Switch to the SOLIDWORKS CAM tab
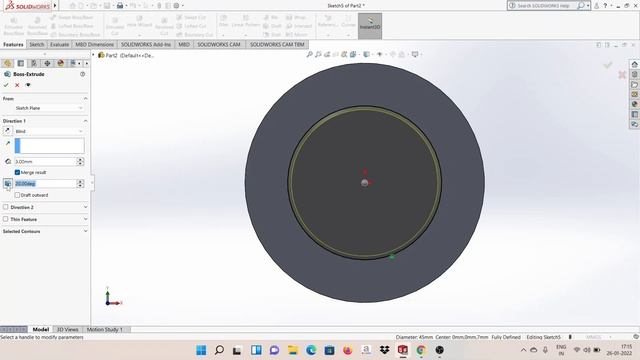 coord(219,44)
